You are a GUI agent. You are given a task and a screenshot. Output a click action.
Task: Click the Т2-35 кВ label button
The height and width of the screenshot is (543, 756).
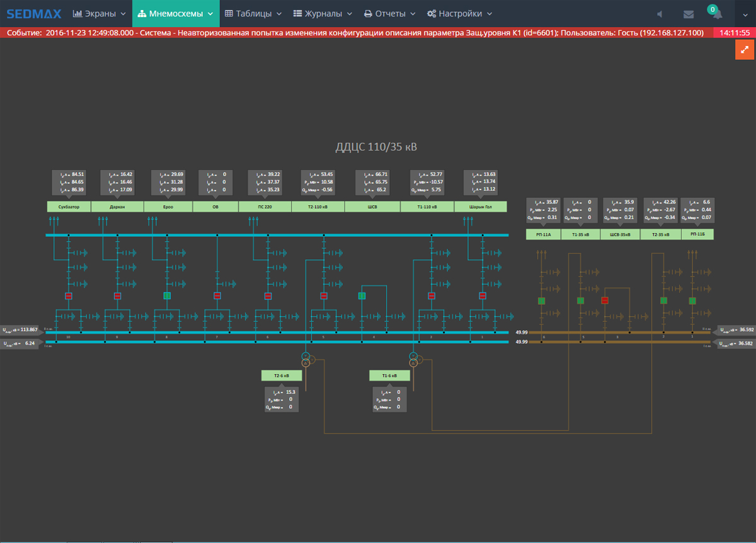[660, 234]
